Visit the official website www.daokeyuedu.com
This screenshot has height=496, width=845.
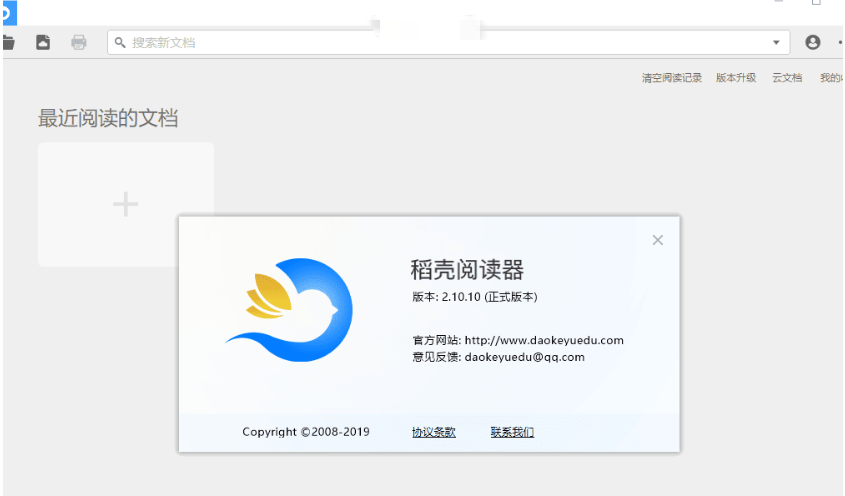click(x=544, y=340)
